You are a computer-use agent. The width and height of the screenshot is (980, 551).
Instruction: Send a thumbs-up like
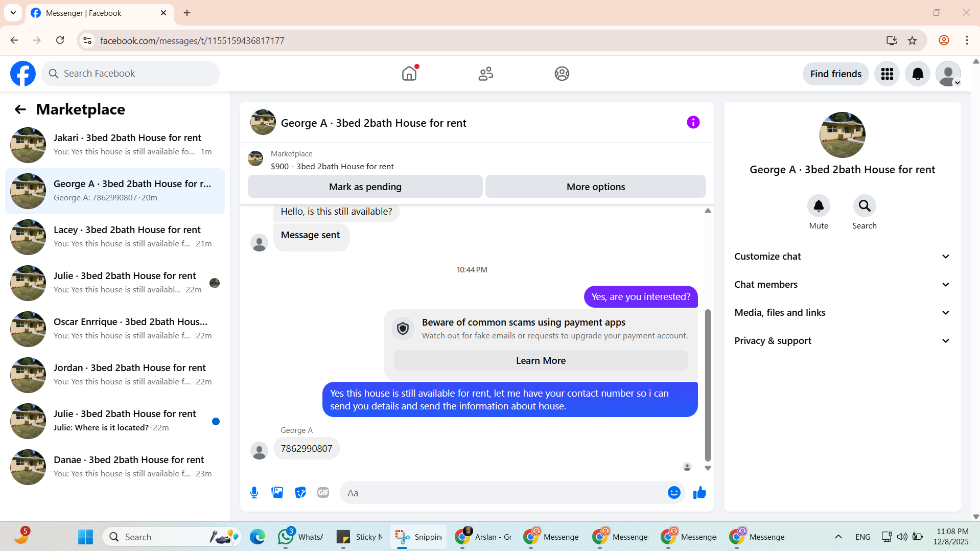[x=699, y=493]
